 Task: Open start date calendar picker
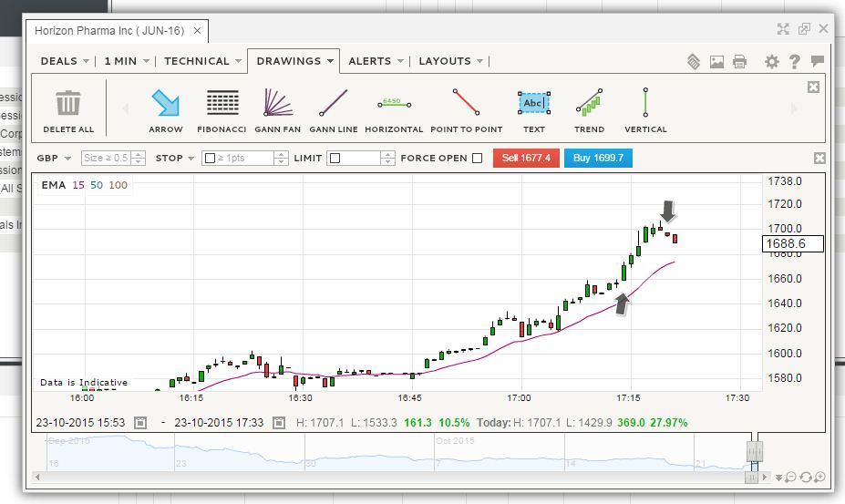click(x=140, y=423)
